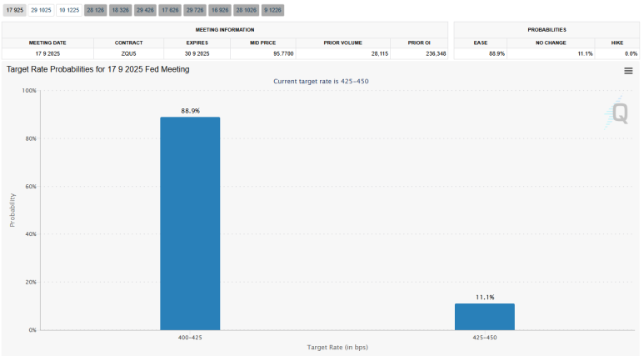Choose the 17 626 meeting tab
Image resolution: width=644 pixels, height=356 pixels.
click(x=170, y=10)
